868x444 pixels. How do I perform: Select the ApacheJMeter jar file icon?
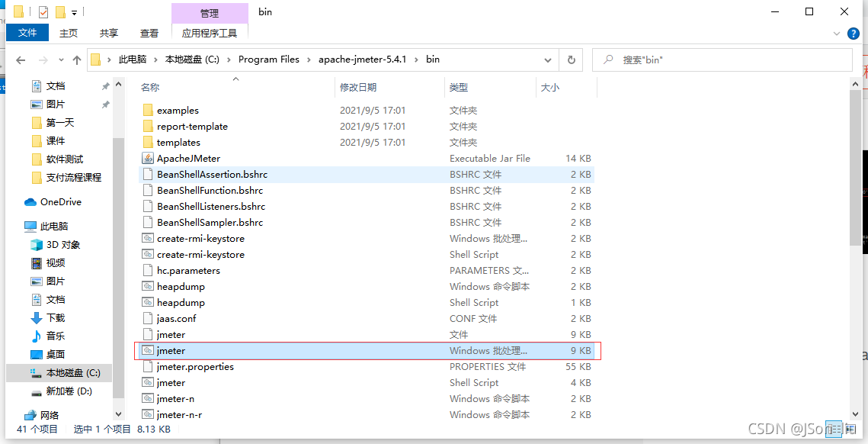[x=148, y=159]
